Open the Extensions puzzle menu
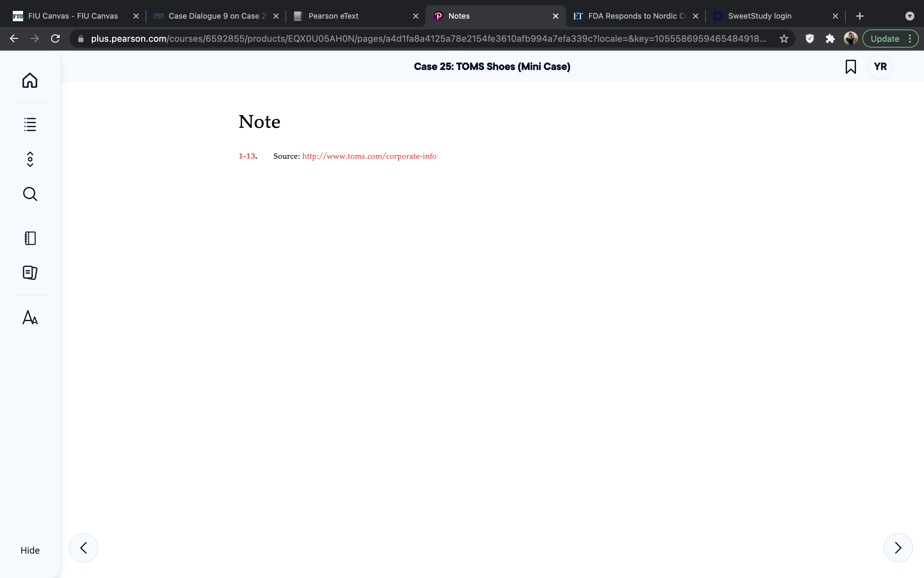This screenshot has height=578, width=924. click(x=830, y=39)
